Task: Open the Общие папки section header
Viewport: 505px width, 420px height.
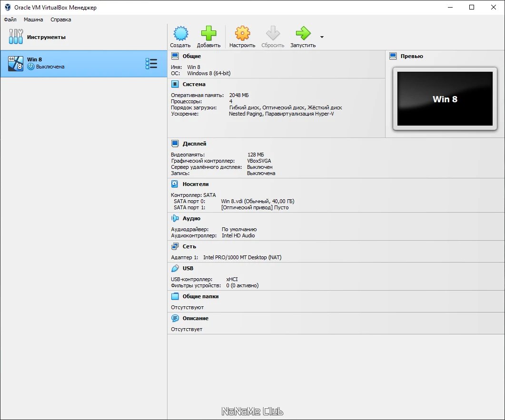Action: [200, 296]
